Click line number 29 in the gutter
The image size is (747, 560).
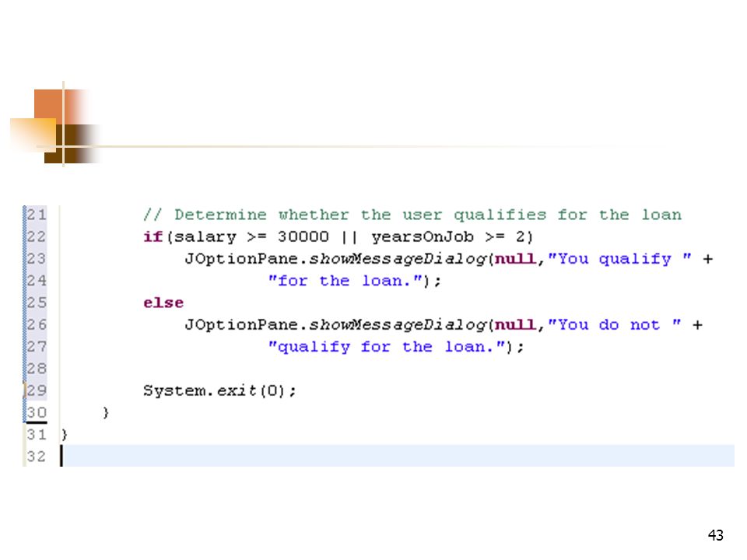coord(37,390)
